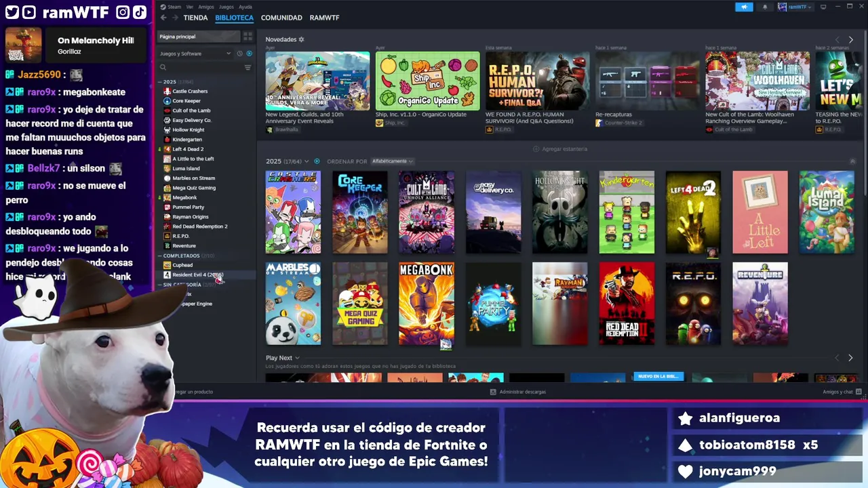Open the Core Keeper cover art
The image size is (868, 488).
[360, 212]
